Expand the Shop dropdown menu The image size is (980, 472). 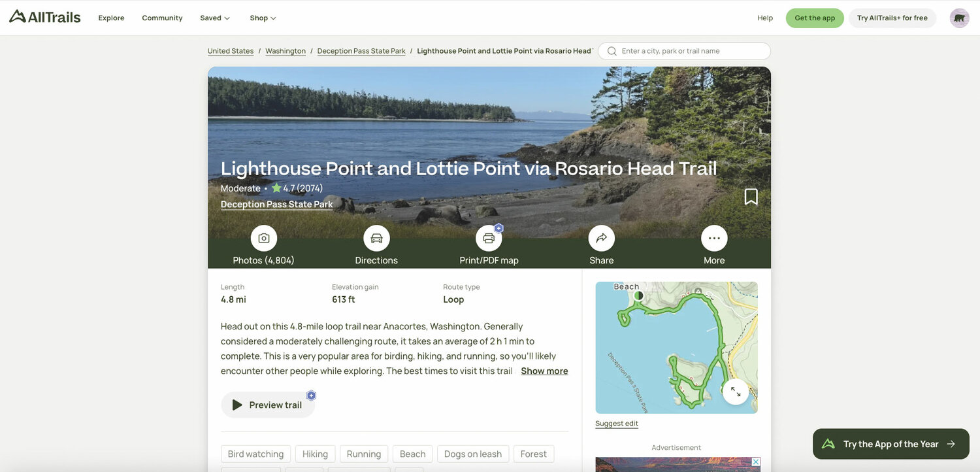263,18
